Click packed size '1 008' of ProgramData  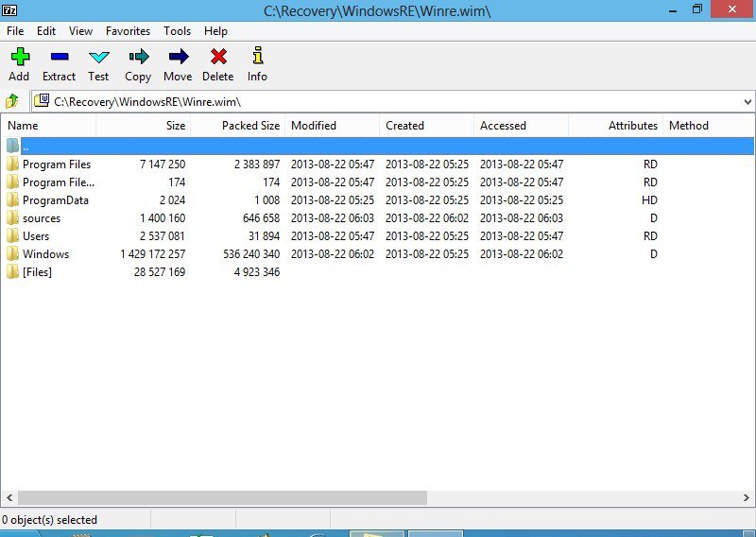point(267,200)
